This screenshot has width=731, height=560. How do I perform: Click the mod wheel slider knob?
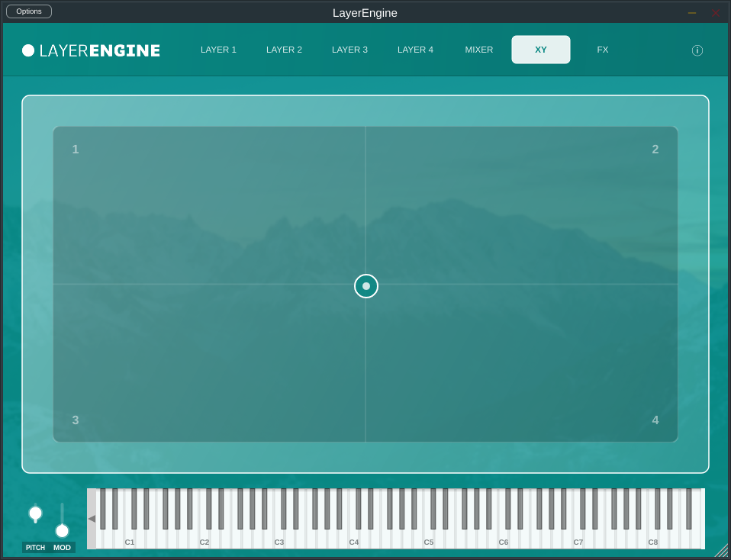coord(62,530)
